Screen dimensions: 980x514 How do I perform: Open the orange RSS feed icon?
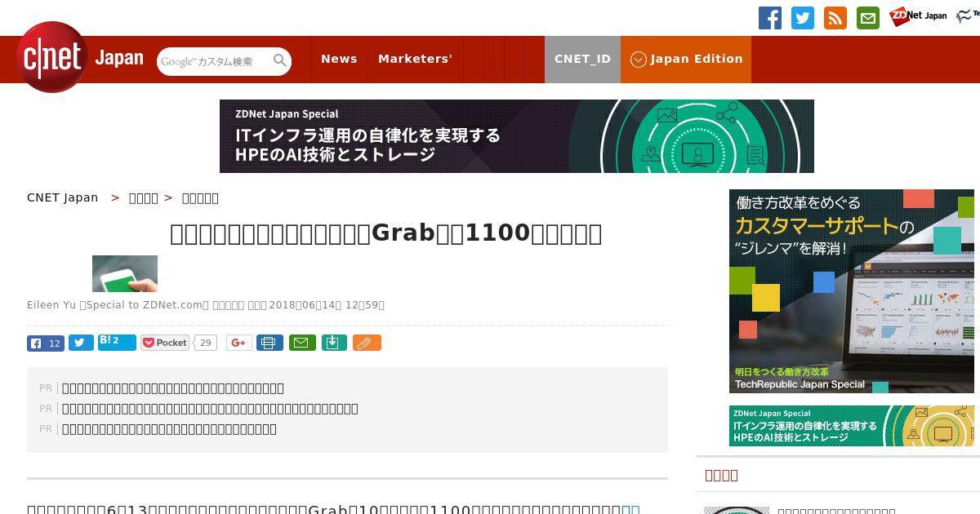[x=835, y=18]
